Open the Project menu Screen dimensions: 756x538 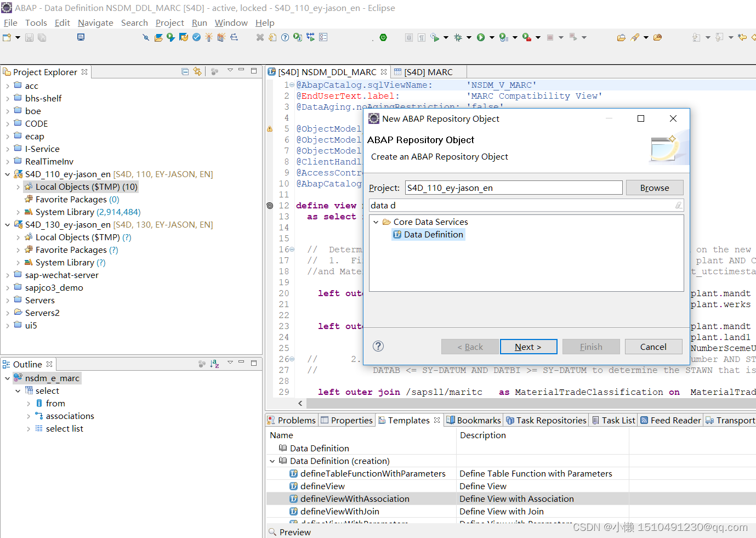click(170, 22)
